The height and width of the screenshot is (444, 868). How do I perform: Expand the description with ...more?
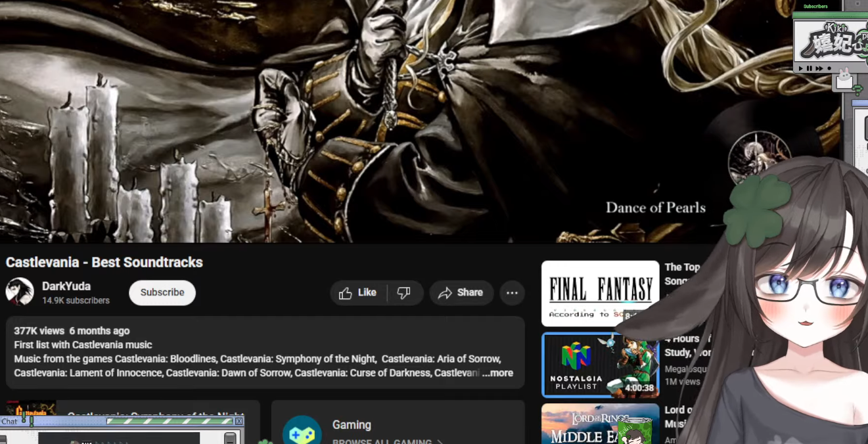497,373
